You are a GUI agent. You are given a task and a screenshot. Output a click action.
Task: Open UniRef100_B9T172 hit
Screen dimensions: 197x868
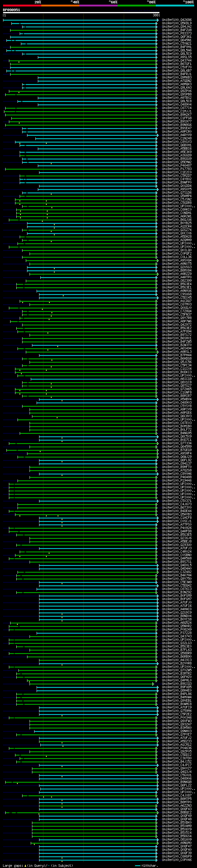(x=177, y=335)
